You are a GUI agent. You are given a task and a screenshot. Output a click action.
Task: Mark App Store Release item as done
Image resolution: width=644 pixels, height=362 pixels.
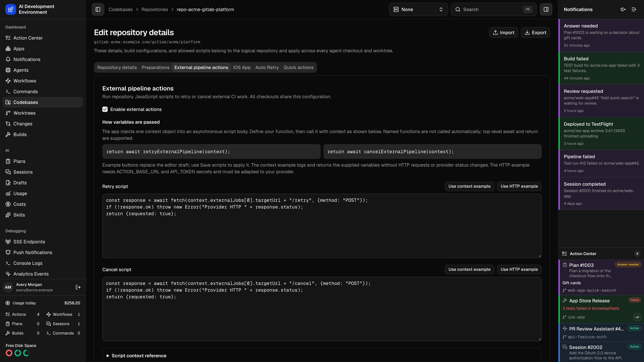pos(637,317)
